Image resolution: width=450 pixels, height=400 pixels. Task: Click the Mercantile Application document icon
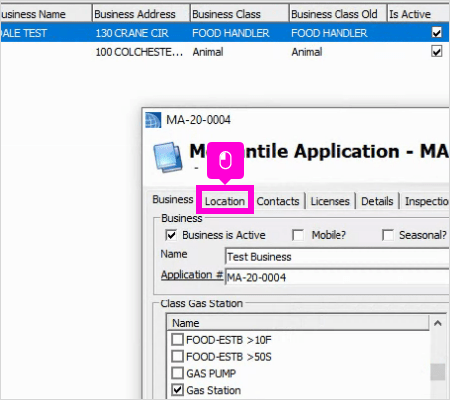(168, 157)
